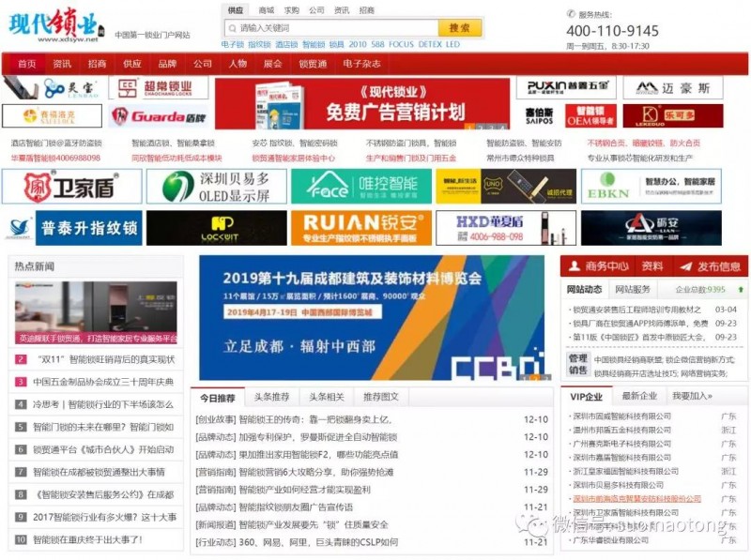Click the keyword search input field
The height and width of the screenshot is (560, 751).
tap(330, 28)
